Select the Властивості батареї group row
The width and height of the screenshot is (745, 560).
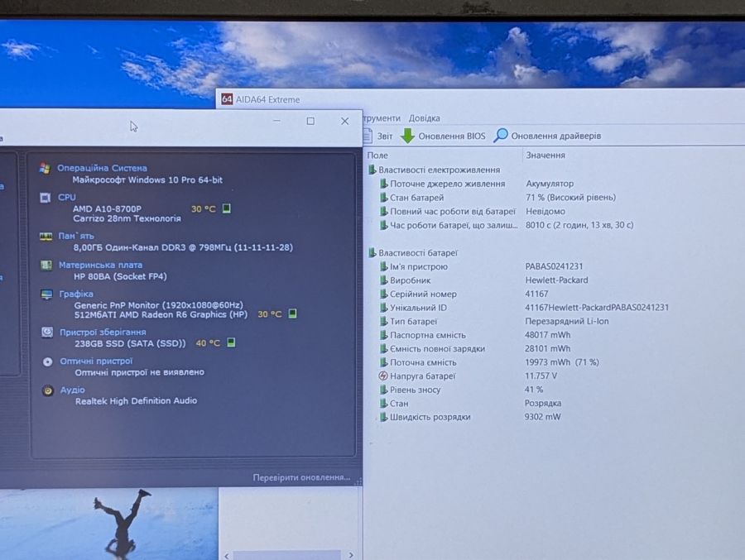413,252
